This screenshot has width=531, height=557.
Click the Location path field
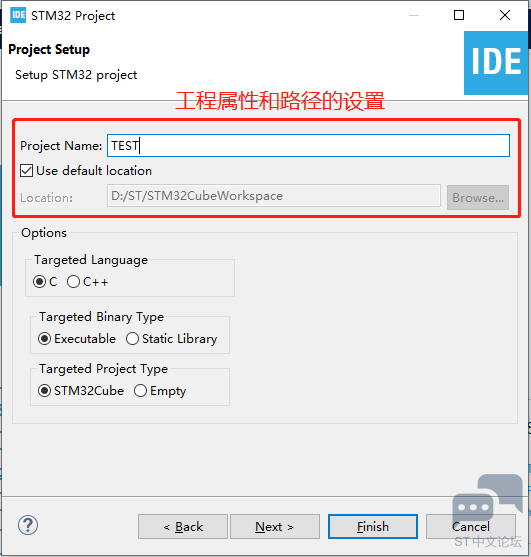tap(274, 196)
